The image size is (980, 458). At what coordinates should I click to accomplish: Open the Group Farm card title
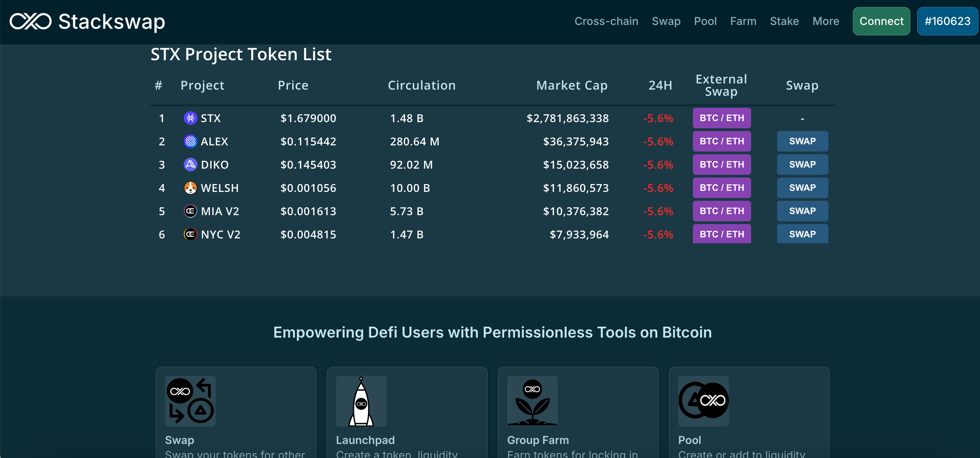coord(538,440)
